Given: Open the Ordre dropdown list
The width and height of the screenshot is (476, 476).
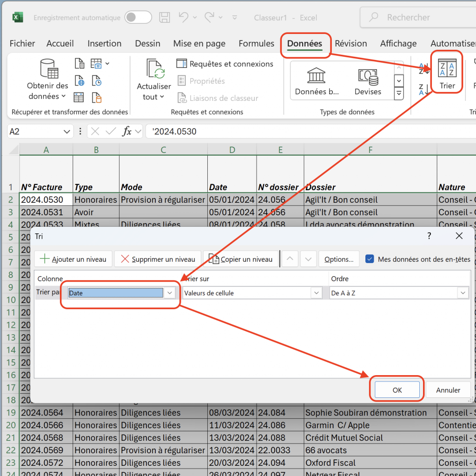Looking at the screenshot, I should (x=463, y=293).
